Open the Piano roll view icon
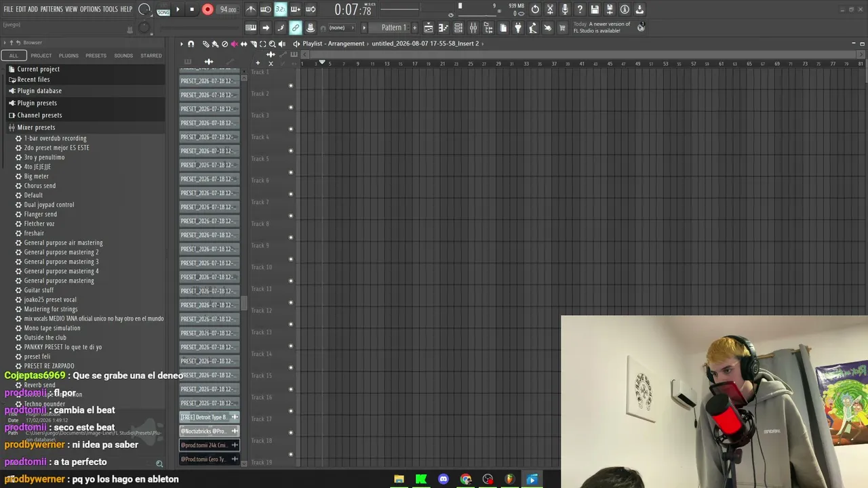This screenshot has width=868, height=488. 443,28
